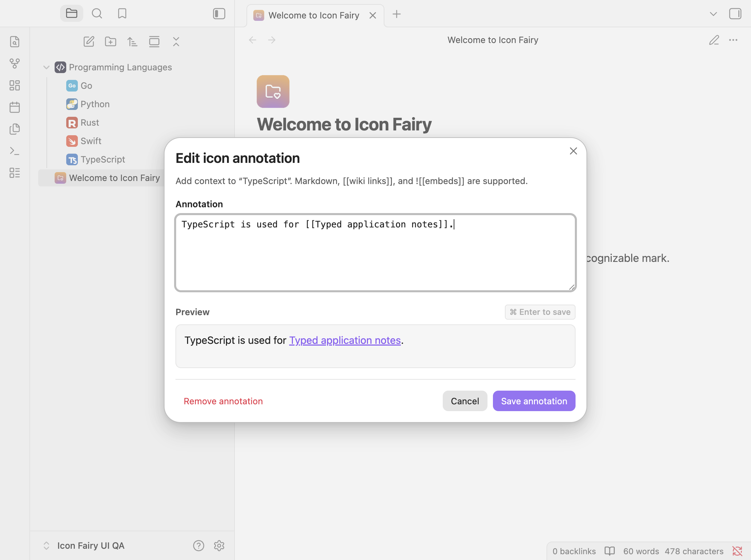751x560 pixels.
Task: Collapse all folders icon
Action: 176,42
